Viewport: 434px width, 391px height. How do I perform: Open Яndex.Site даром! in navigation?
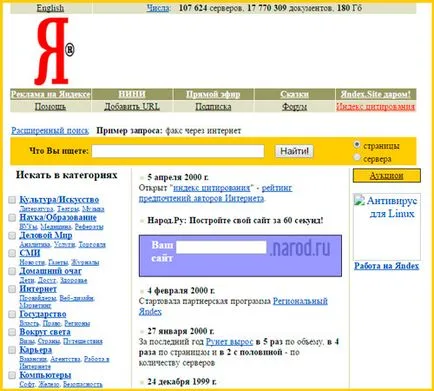click(376, 94)
